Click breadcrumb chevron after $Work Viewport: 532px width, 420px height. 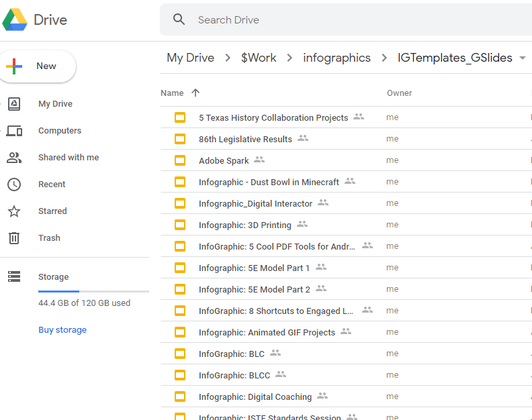coord(290,58)
